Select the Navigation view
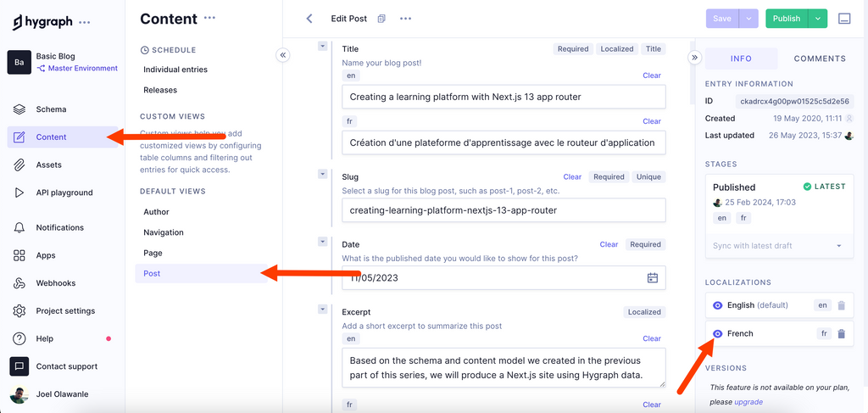Viewport: 868px width, 413px height. 164,232
